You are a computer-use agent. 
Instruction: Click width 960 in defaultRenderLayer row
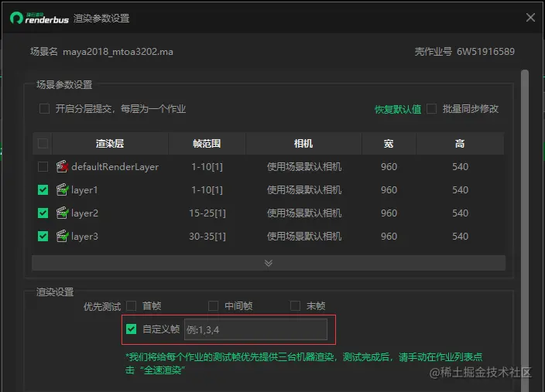pos(389,167)
